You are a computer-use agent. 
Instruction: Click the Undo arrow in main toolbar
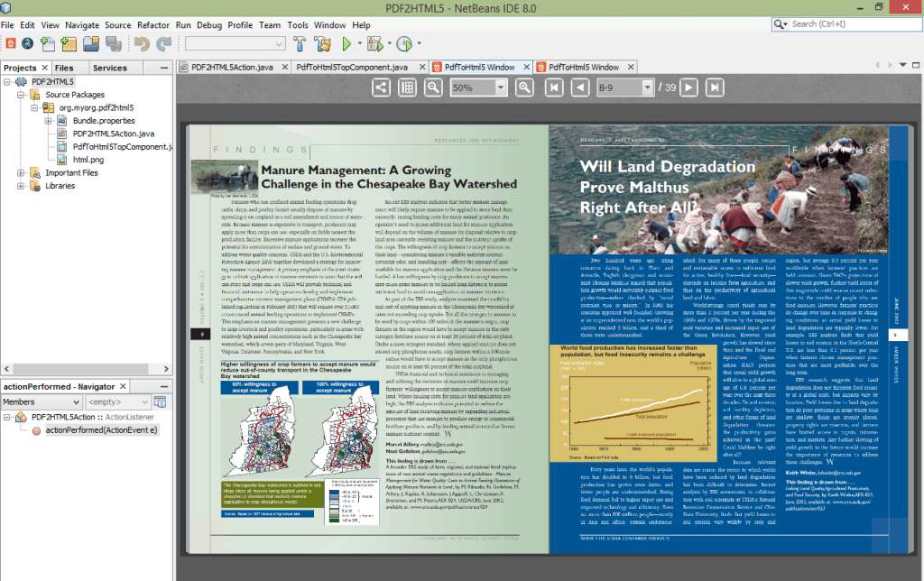click(x=142, y=43)
